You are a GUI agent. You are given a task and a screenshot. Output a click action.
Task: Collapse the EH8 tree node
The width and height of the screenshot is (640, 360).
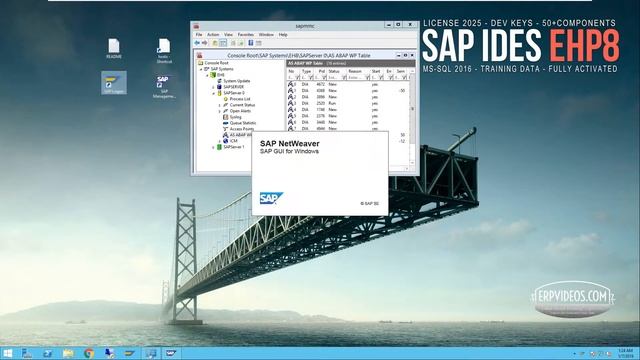pos(207,76)
